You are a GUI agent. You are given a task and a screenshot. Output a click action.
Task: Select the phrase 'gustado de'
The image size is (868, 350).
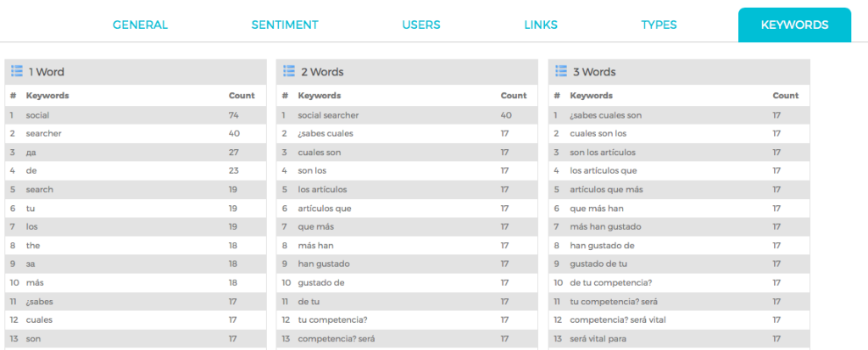[321, 283]
